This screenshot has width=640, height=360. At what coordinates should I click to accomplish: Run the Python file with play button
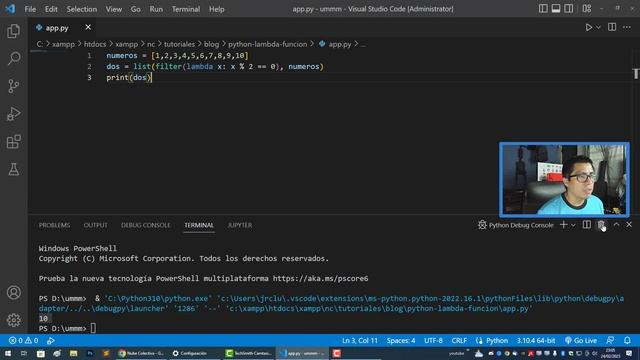(589, 27)
